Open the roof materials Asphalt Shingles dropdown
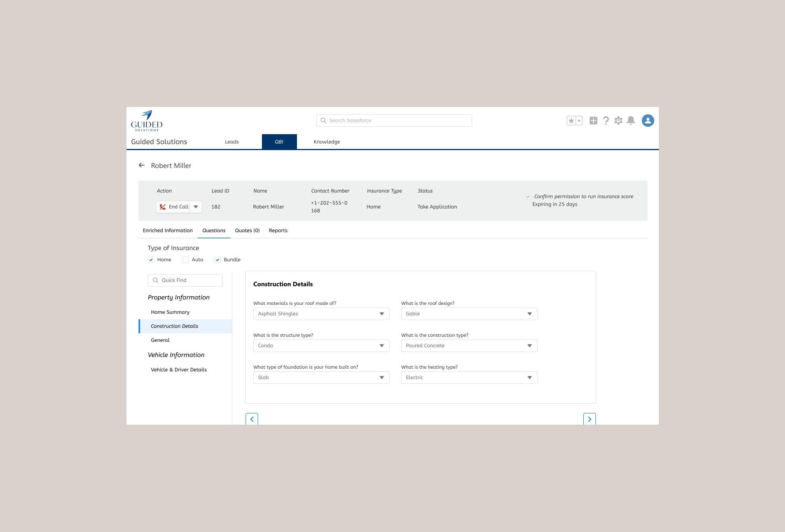Screen dimensions: 785x532 pos(321,314)
